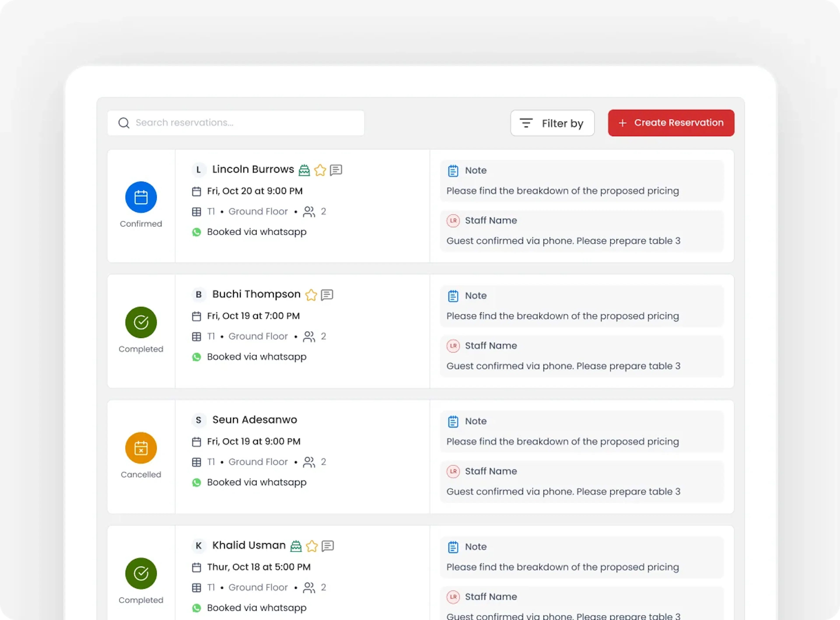This screenshot has height=620, width=840.
Task: Open the message icon next to Khalid Usman
Action: click(x=328, y=546)
